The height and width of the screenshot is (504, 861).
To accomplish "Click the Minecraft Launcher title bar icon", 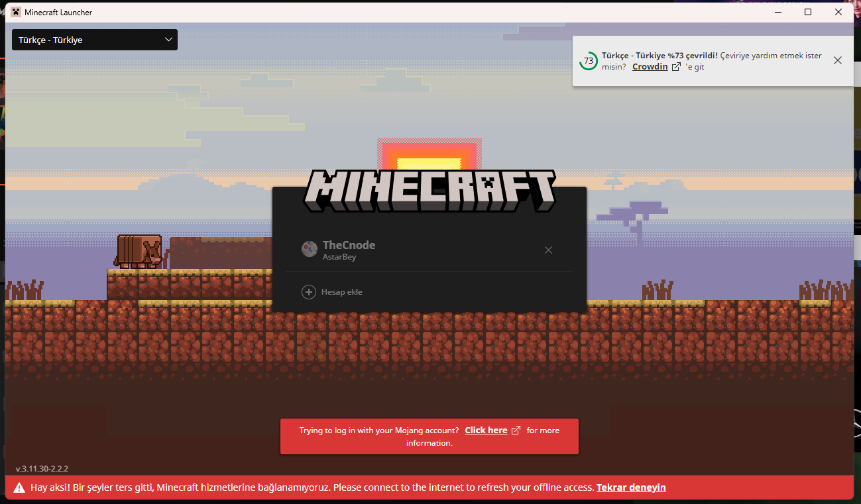I will coord(16,12).
